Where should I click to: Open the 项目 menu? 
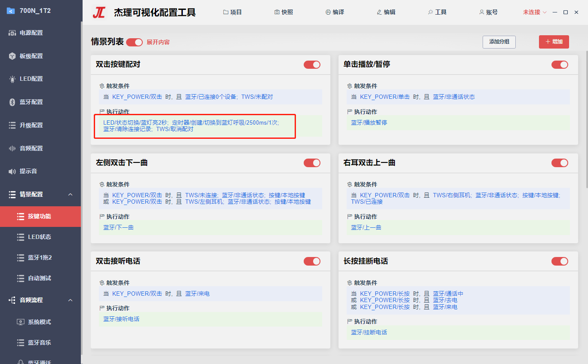pyautogui.click(x=232, y=12)
